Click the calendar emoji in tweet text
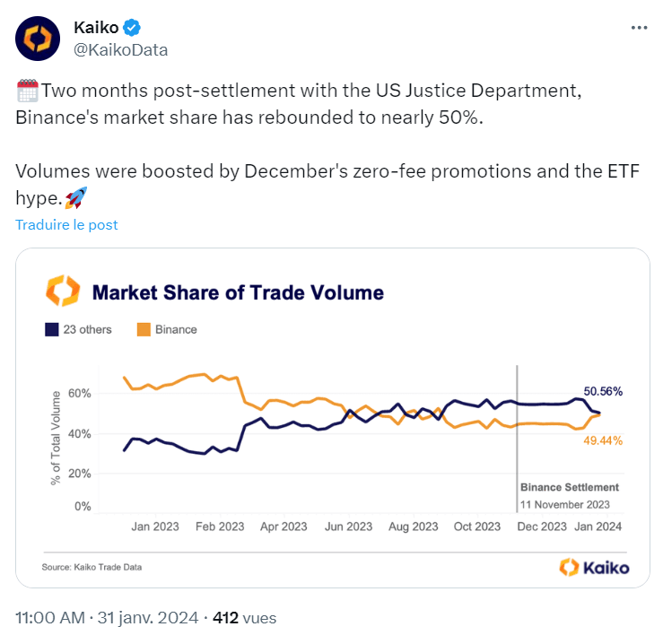 (x=27, y=91)
